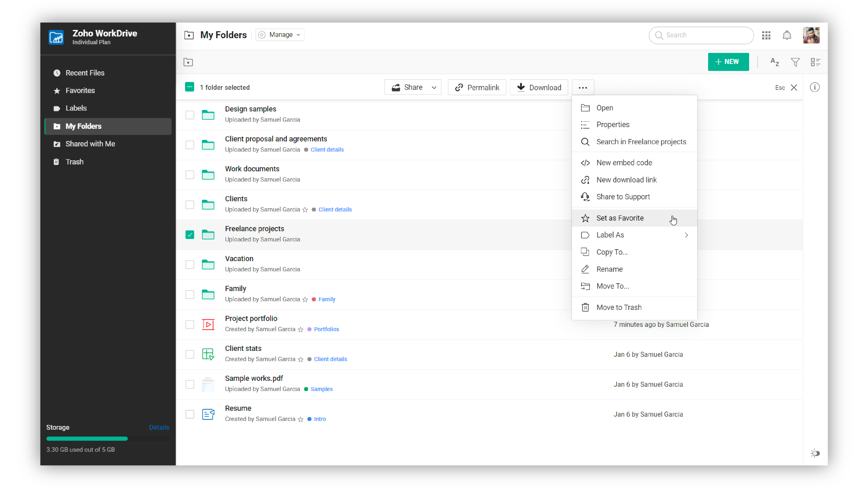Open Client details link for Clients folder

click(x=335, y=209)
